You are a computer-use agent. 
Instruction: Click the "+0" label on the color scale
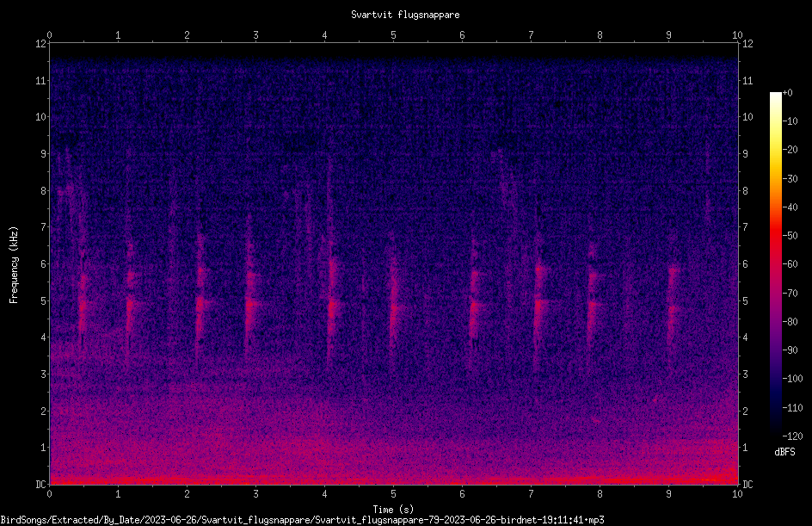point(787,93)
